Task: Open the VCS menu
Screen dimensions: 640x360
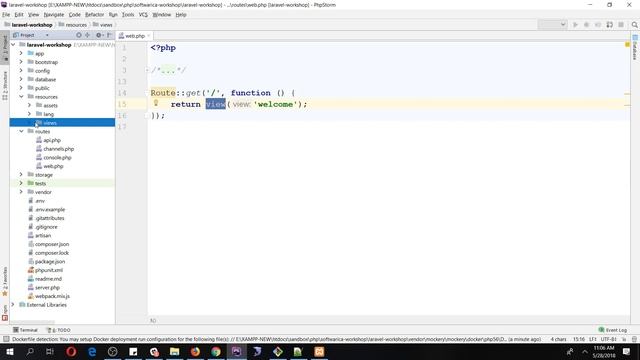Action: click(143, 15)
